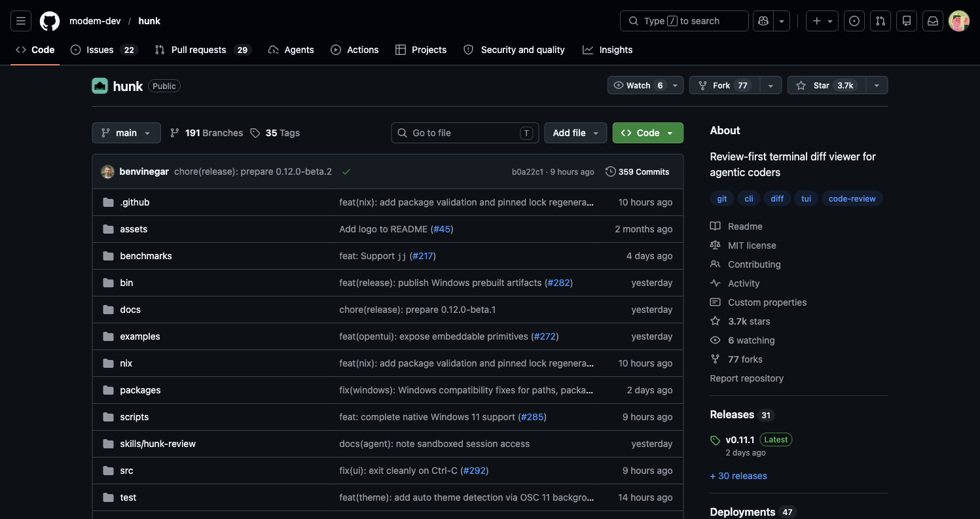Click the scripts folder icon
Image resolution: width=980 pixels, height=519 pixels.
pyautogui.click(x=108, y=417)
